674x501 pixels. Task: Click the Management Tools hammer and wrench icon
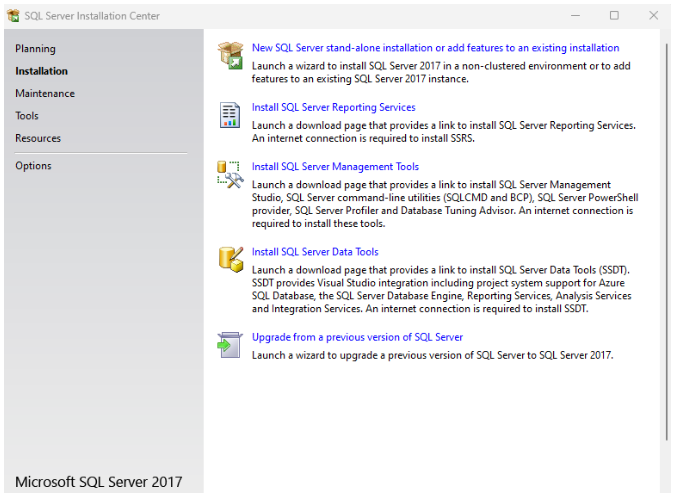coord(230,174)
